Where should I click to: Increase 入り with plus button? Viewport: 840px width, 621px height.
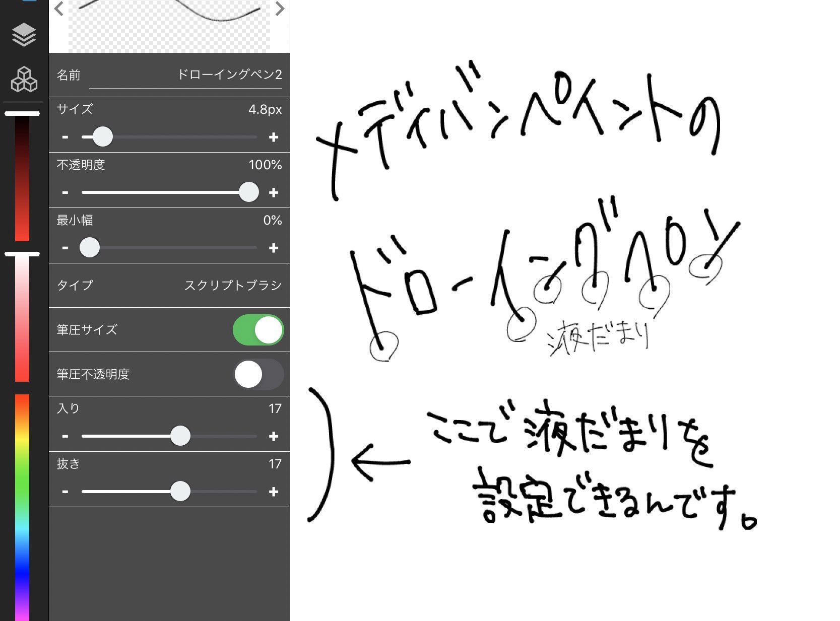pyautogui.click(x=274, y=436)
